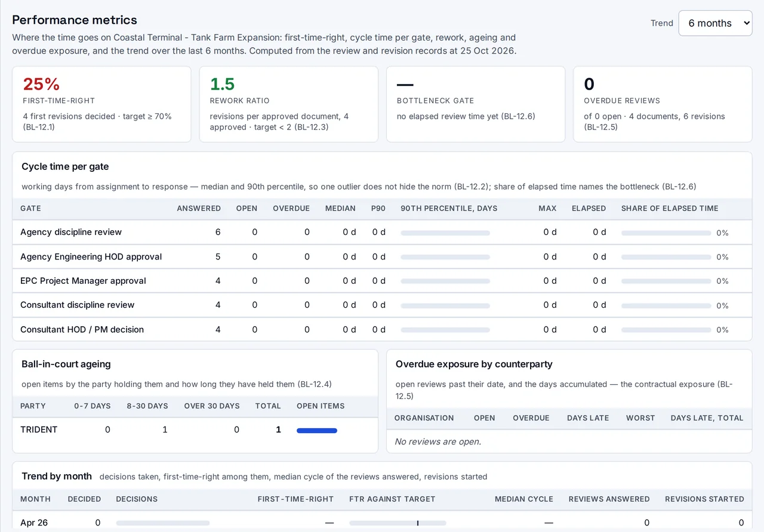Click the FTR AGAINST TARGET column header
The height and width of the screenshot is (532, 764).
click(392, 499)
